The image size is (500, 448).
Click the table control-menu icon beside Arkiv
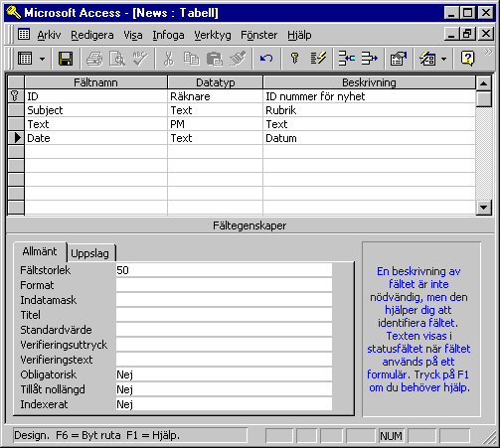click(24, 34)
